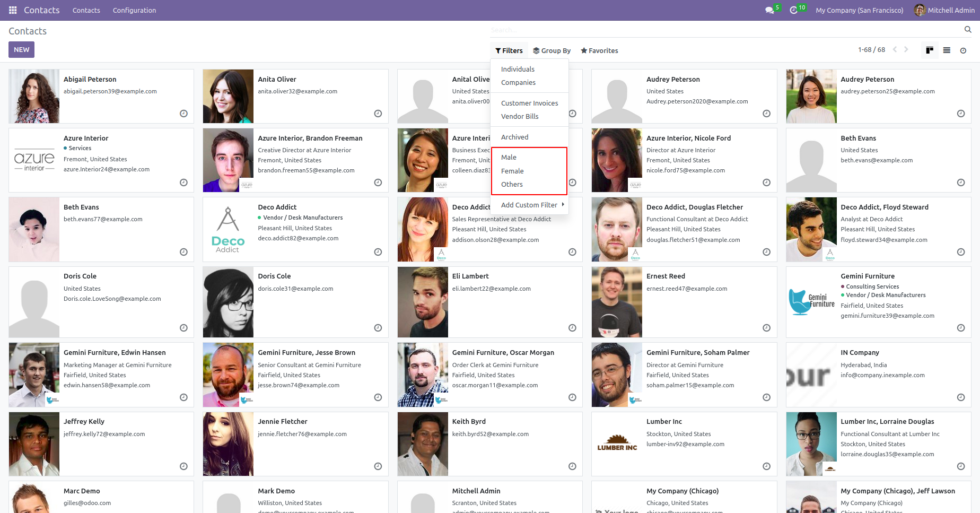The height and width of the screenshot is (513, 980).
Task: Open activity clock on Anita Oliver card
Action: click(x=378, y=114)
